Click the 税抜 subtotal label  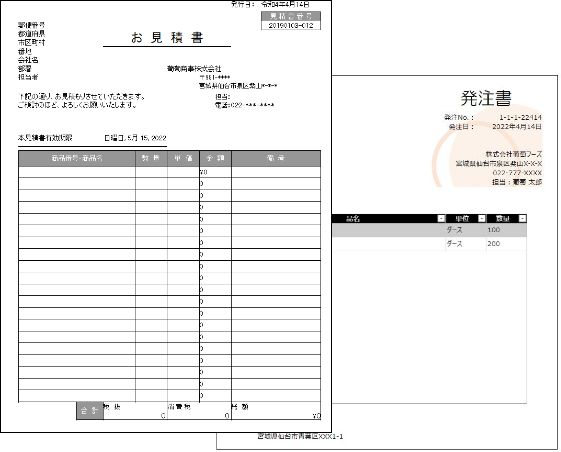[112, 407]
